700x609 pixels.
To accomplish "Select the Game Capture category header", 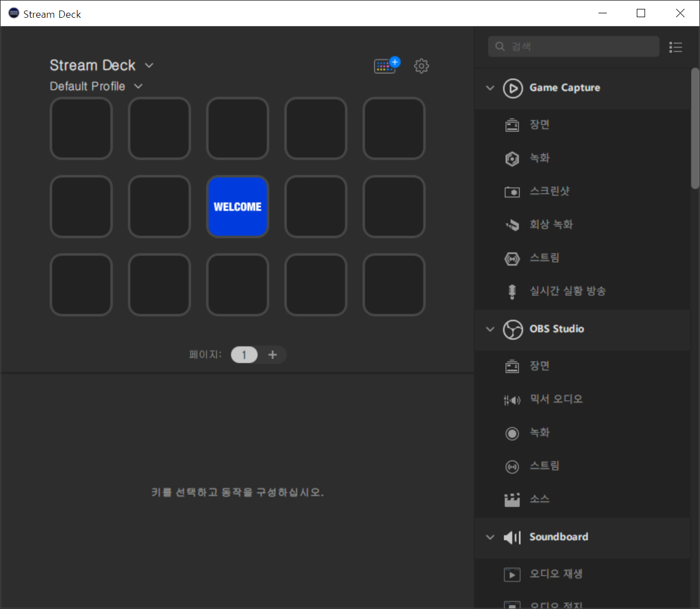I will pos(582,88).
